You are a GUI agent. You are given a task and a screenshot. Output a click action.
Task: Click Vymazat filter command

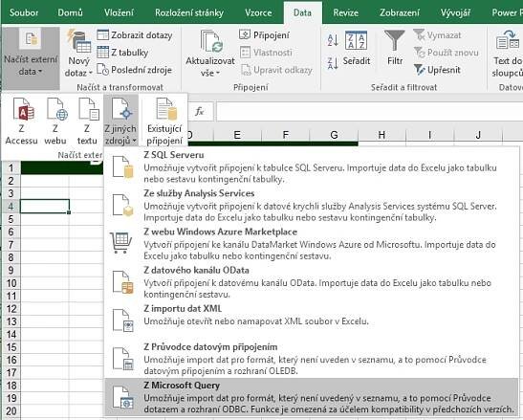coord(437,35)
